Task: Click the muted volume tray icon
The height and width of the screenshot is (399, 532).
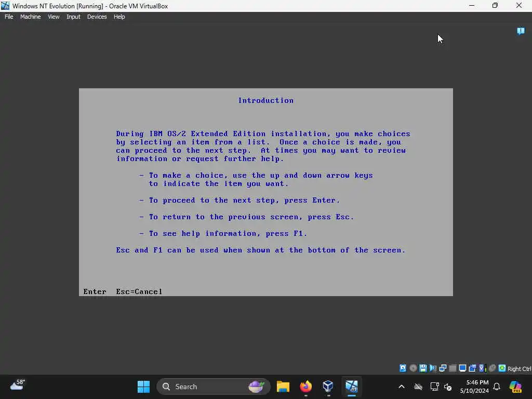Action: tap(448, 387)
